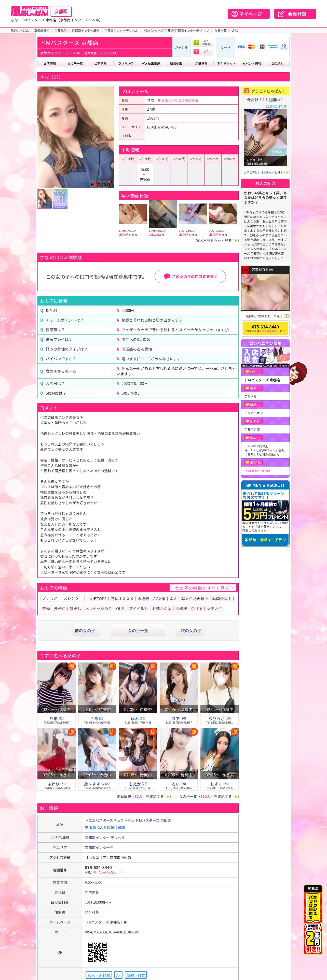
Task: Click お気に入り店舗に追加 link
Action: [x=105, y=827]
